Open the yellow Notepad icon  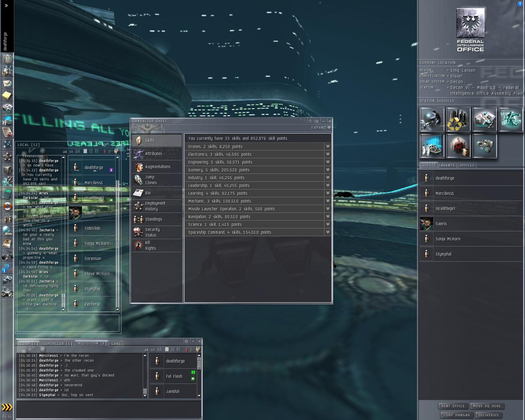pyautogui.click(x=7, y=96)
